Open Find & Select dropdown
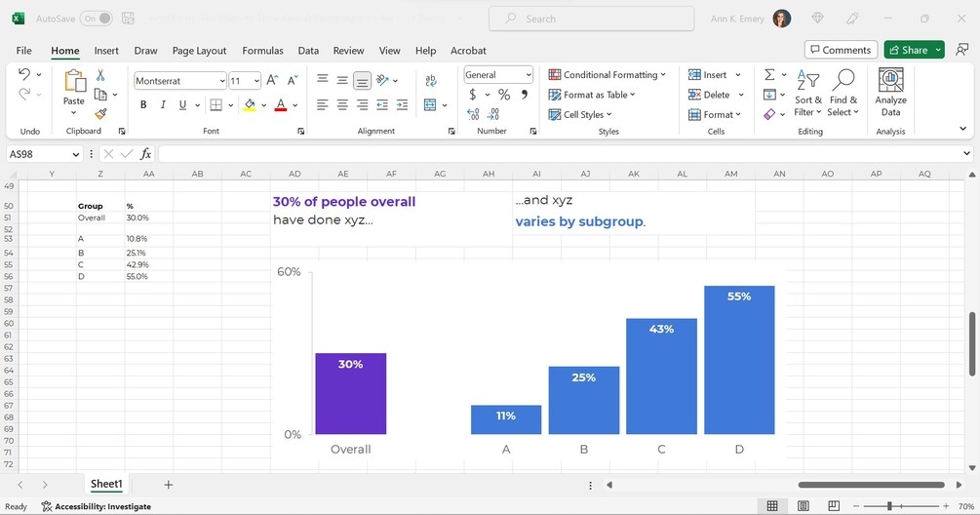This screenshot has width=980, height=515. pyautogui.click(x=843, y=93)
